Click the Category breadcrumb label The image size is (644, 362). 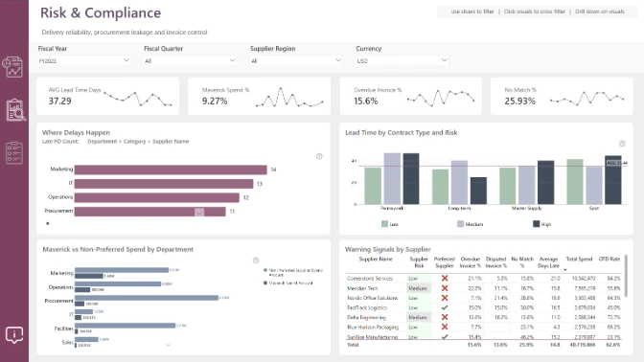click(135, 141)
